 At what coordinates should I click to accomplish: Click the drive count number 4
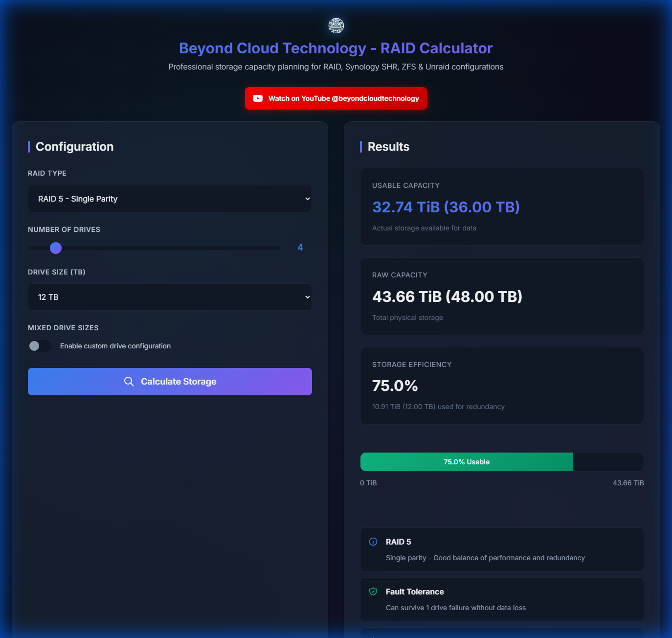(x=300, y=248)
